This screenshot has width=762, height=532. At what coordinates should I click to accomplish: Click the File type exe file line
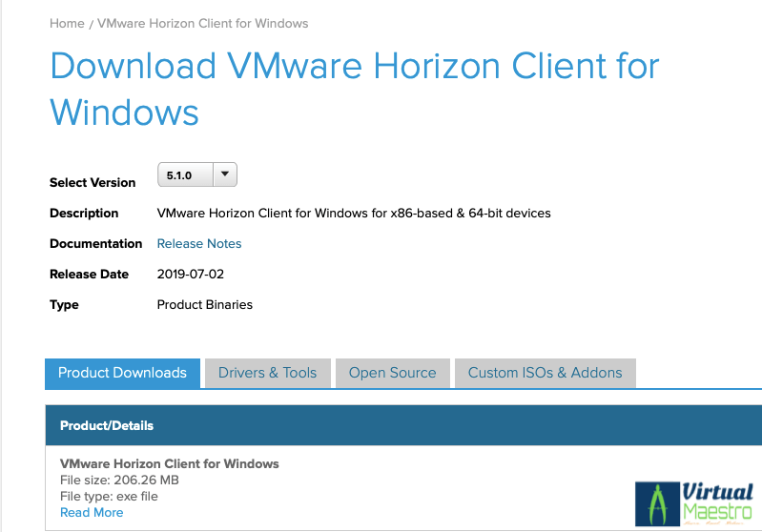109,496
